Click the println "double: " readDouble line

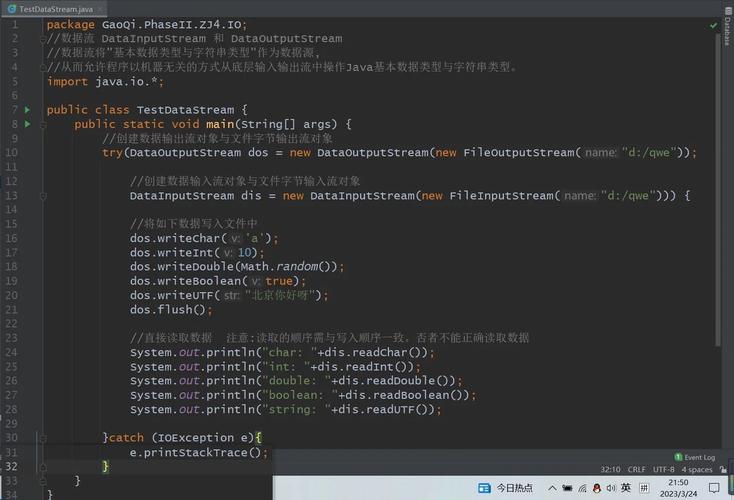click(296, 381)
